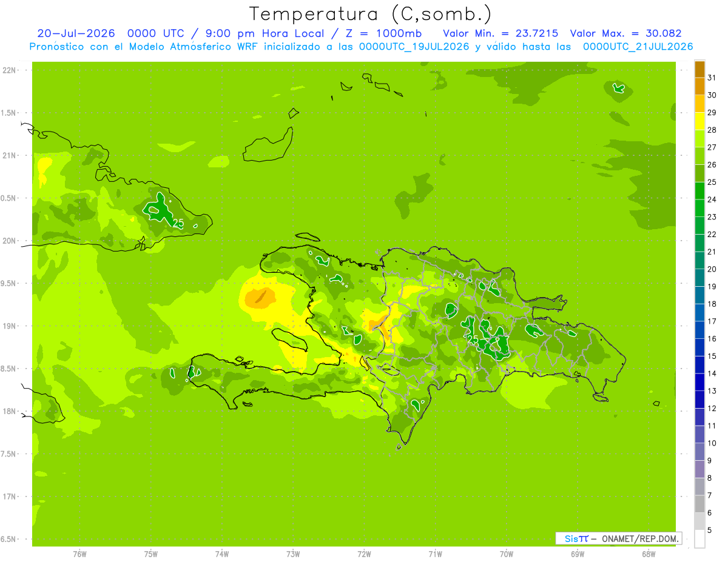This screenshot has width=728, height=562.
Task: Click the date "20-Jul-2026" in header
Action: tap(76, 33)
